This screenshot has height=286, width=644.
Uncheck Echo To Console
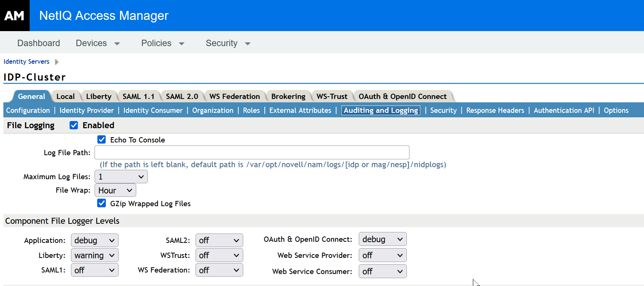pyautogui.click(x=101, y=140)
